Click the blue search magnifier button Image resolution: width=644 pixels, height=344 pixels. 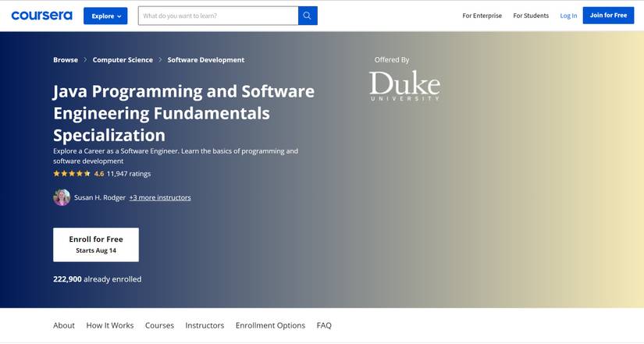tap(308, 16)
